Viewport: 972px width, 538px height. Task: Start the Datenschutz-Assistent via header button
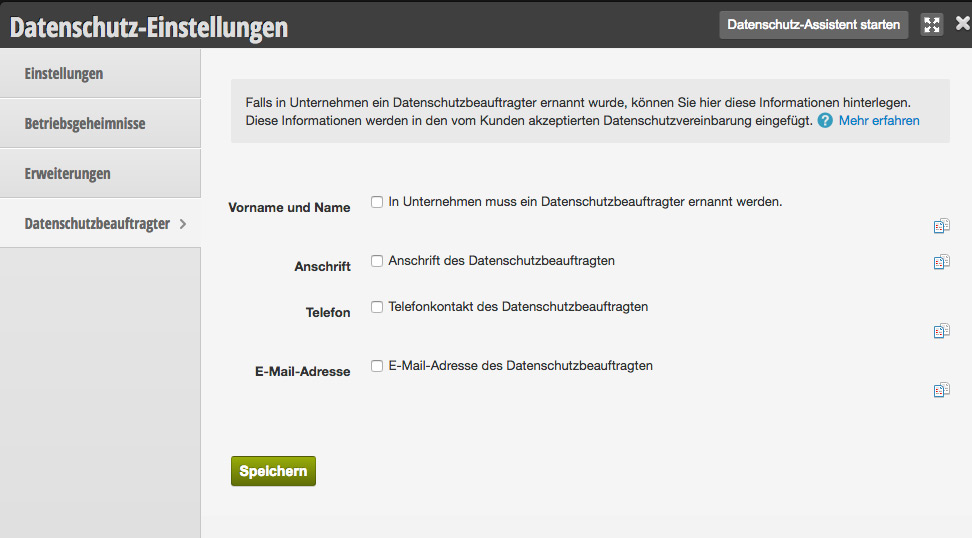(813, 25)
